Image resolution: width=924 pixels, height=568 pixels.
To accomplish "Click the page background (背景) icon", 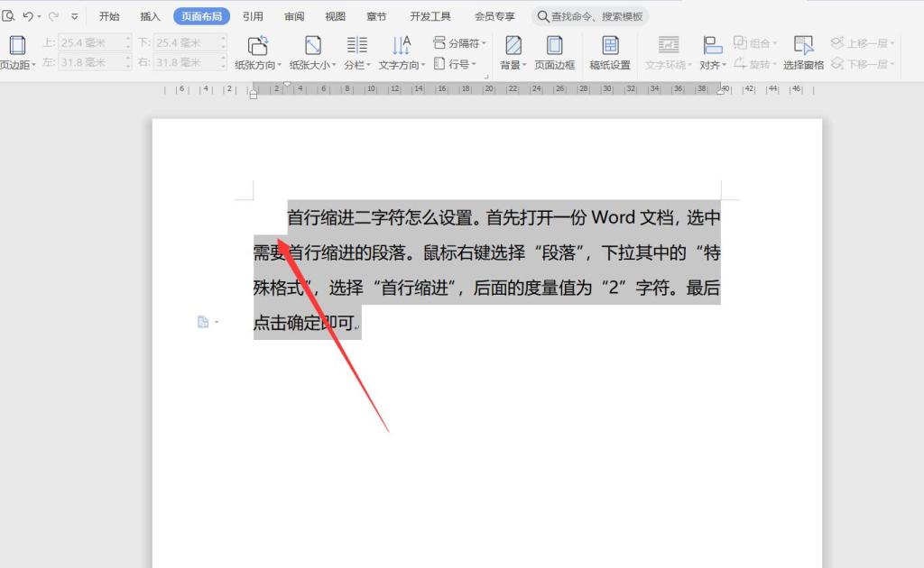I will click(513, 45).
